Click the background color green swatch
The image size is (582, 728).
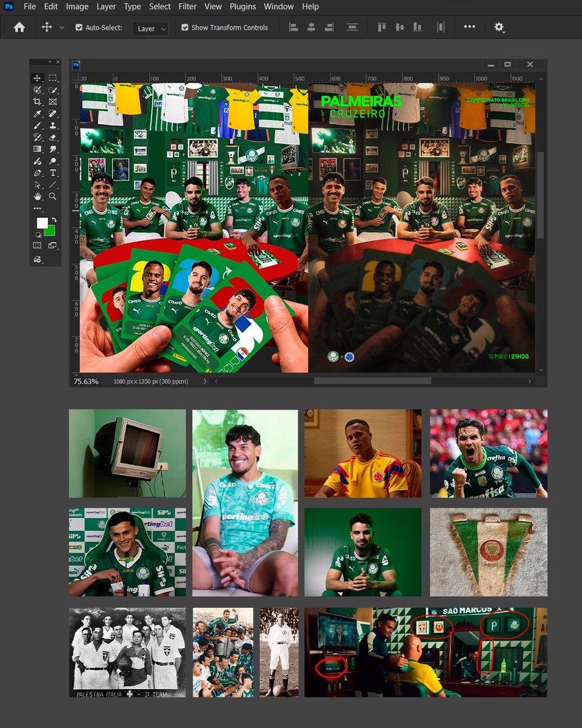coord(50,231)
